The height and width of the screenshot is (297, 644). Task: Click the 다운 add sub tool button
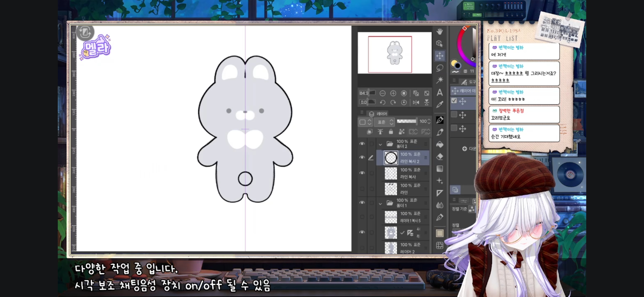click(469, 149)
